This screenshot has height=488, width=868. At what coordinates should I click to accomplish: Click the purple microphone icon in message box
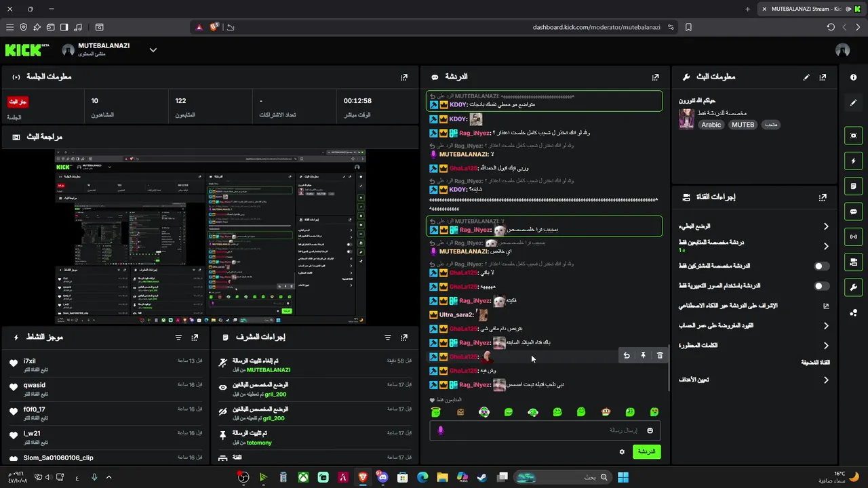point(441,430)
